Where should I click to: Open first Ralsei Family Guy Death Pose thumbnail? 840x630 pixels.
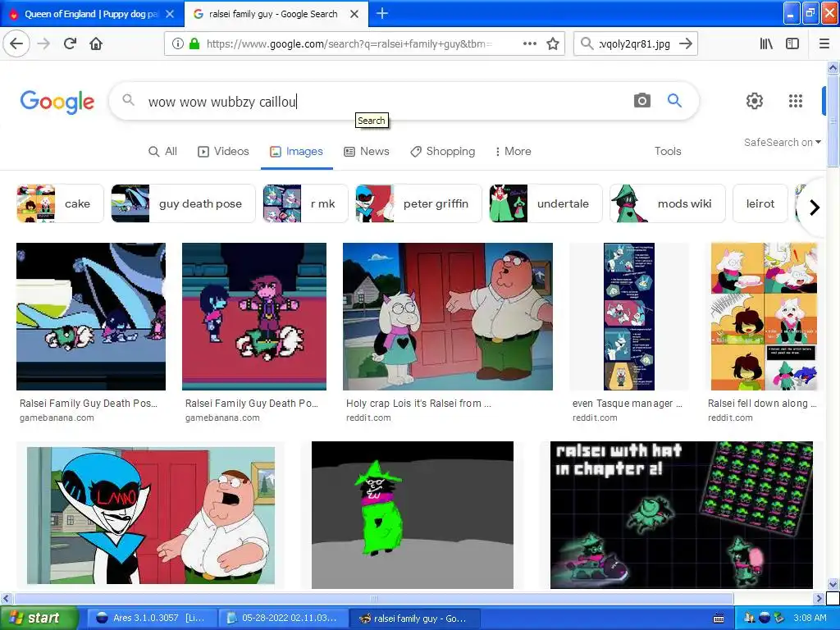(x=91, y=316)
